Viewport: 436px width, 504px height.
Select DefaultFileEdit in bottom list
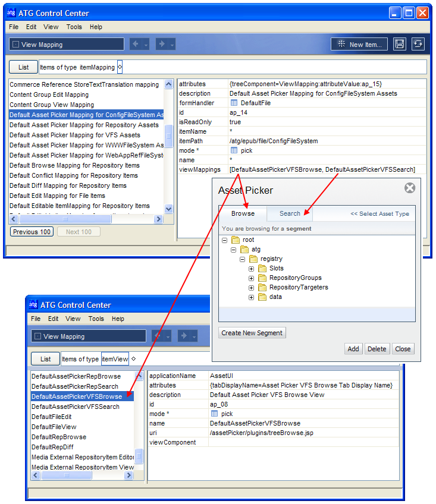[x=52, y=417]
